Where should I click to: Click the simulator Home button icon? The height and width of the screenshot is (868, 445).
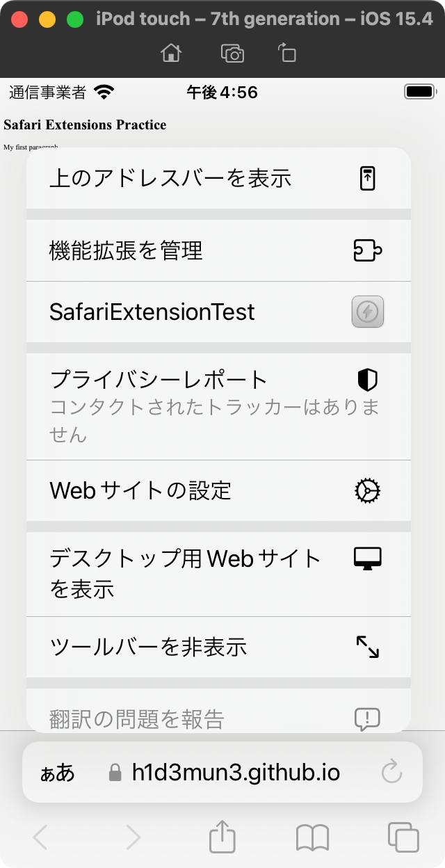point(171,53)
